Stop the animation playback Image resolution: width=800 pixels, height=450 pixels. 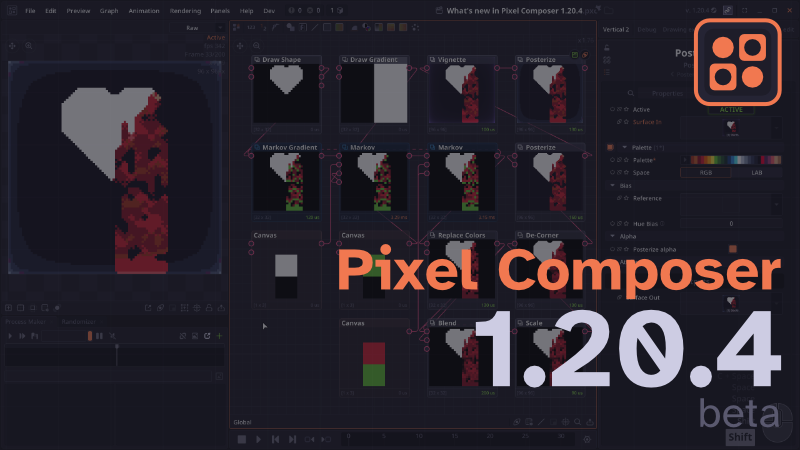pos(242,439)
